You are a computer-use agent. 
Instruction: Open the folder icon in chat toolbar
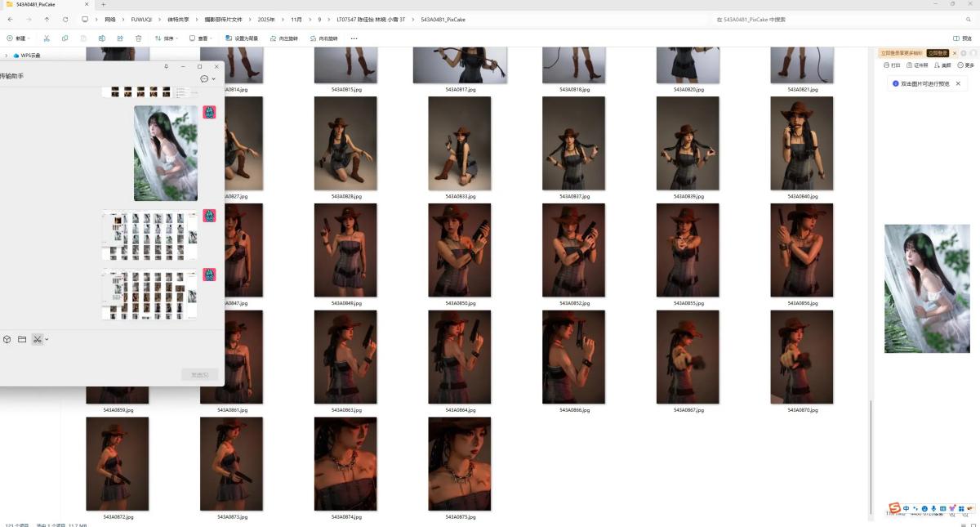click(22, 339)
